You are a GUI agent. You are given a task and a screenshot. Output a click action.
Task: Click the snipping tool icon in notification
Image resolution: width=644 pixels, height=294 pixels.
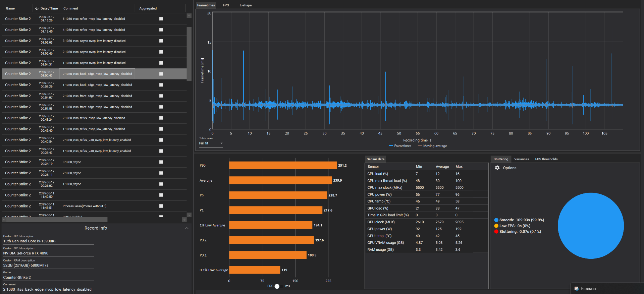(x=576, y=289)
